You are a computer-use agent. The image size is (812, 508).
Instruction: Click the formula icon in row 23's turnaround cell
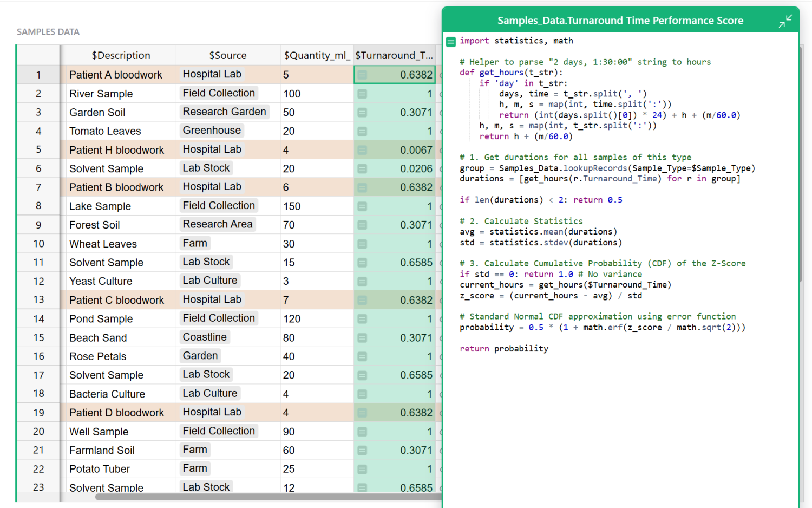coord(362,487)
